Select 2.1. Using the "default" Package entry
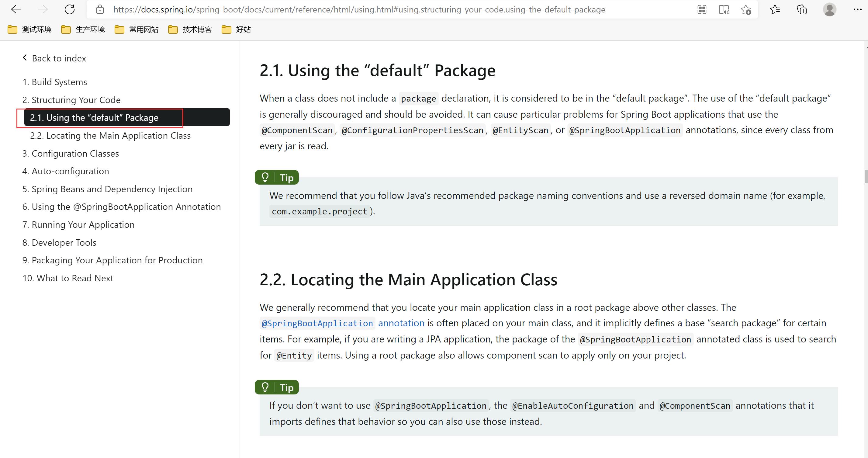Image resolution: width=868 pixels, height=458 pixels. 127,117
